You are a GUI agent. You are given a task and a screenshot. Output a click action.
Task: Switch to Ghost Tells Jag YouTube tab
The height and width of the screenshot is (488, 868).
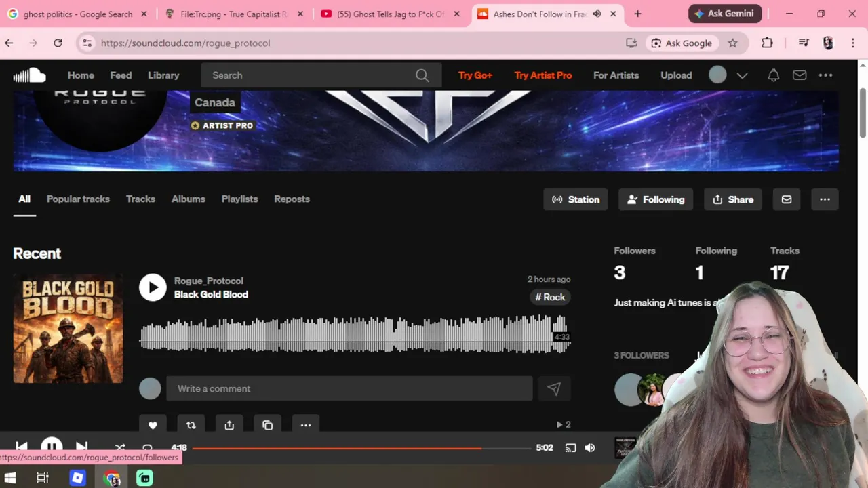[390, 14]
